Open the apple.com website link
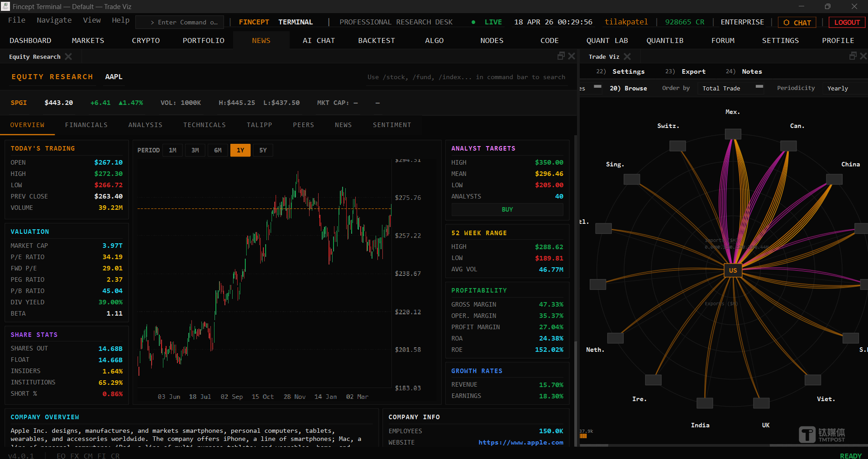Image resolution: width=868 pixels, height=459 pixels. pyautogui.click(x=520, y=442)
